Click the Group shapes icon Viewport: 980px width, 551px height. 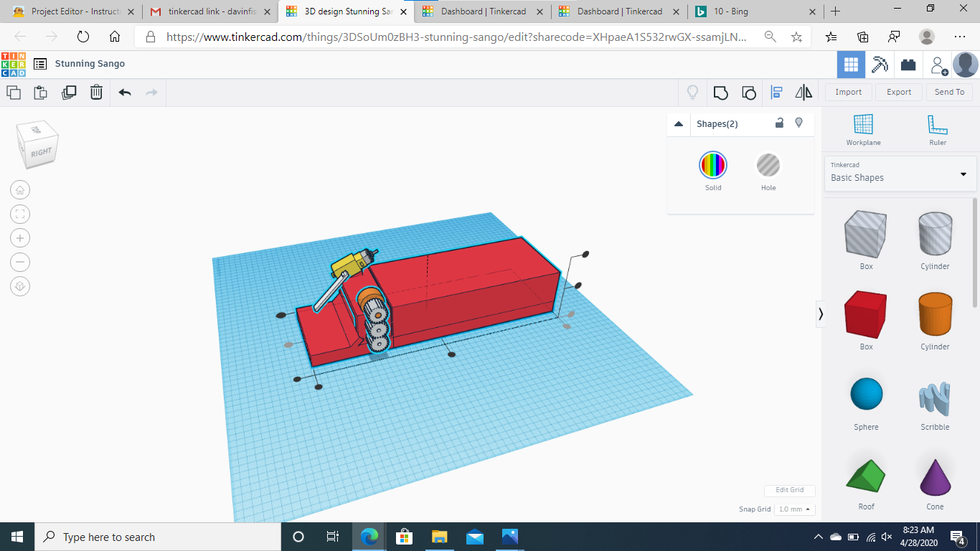[x=720, y=92]
